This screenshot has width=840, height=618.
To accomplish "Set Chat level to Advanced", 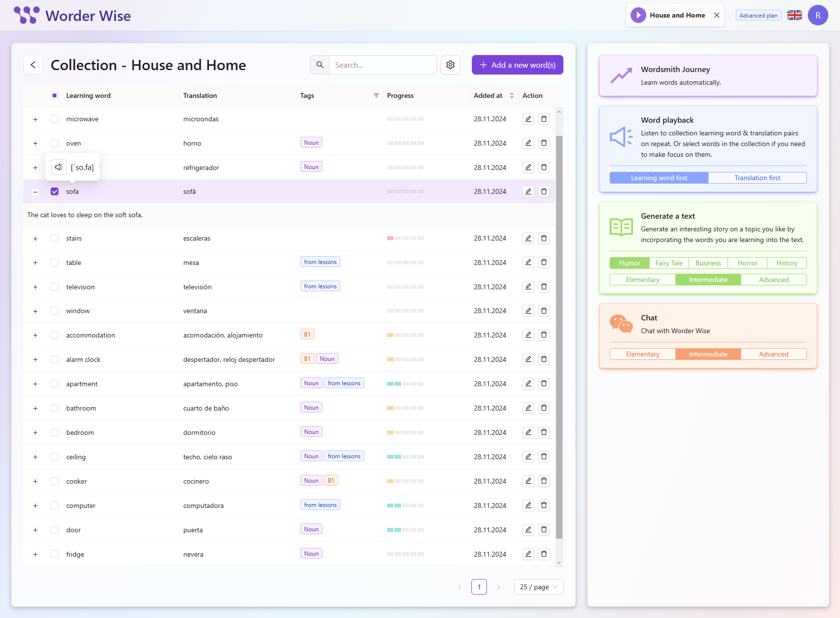I will pyautogui.click(x=774, y=354).
